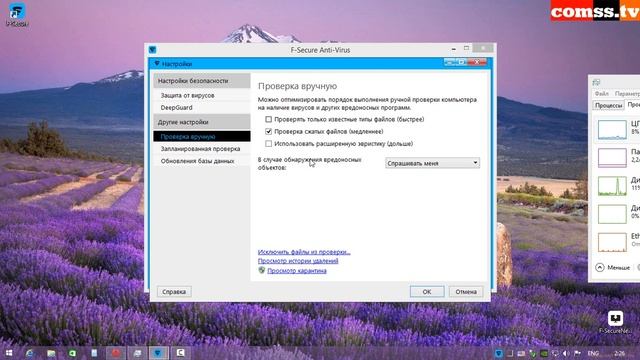Click F-Secure Anti-Virus title bar icon
This screenshot has height=360, width=640.
pyautogui.click(x=153, y=50)
